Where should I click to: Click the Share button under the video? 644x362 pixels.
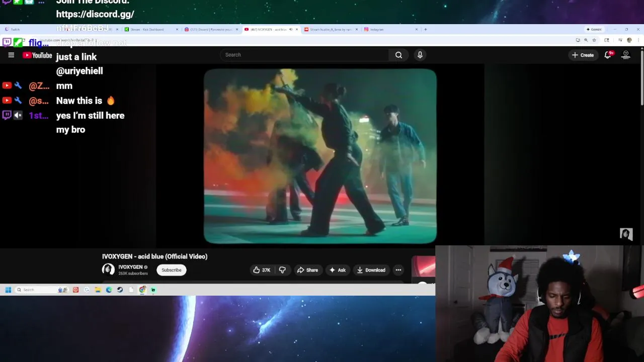pos(307,270)
